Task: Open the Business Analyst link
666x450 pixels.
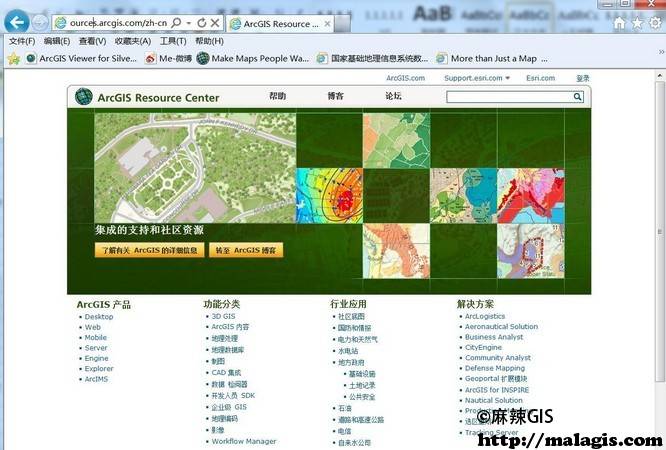Action: click(494, 337)
